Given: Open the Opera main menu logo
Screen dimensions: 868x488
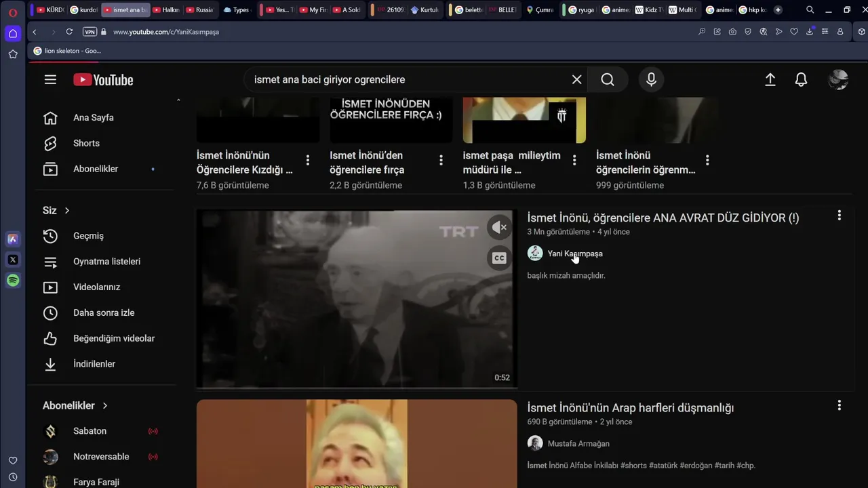Looking at the screenshot, I should (13, 12).
